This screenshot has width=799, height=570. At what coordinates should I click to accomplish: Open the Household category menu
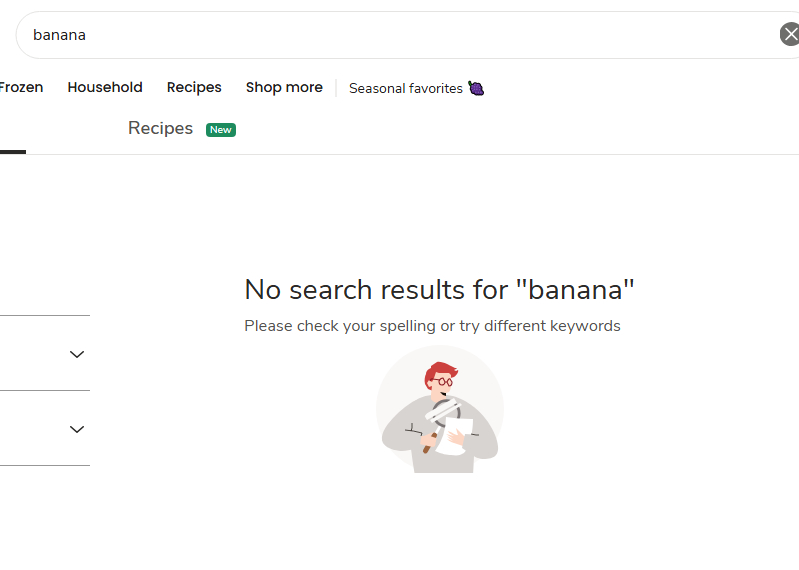[x=105, y=87]
